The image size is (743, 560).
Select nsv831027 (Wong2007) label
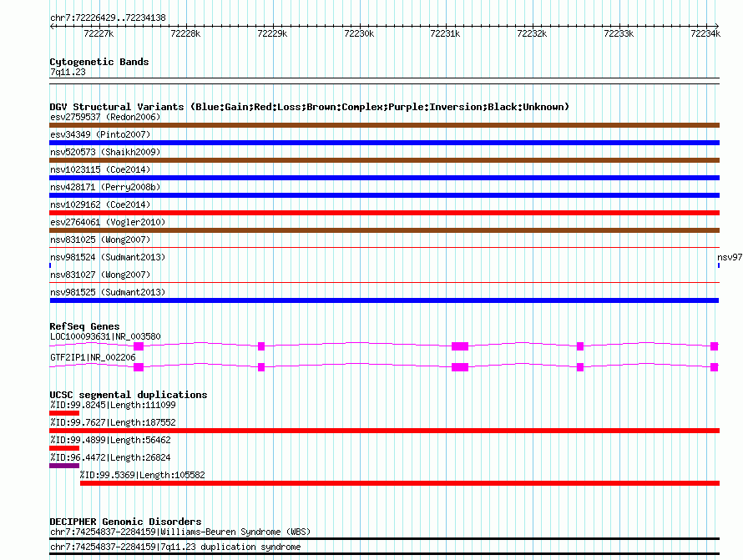pyautogui.click(x=100, y=275)
